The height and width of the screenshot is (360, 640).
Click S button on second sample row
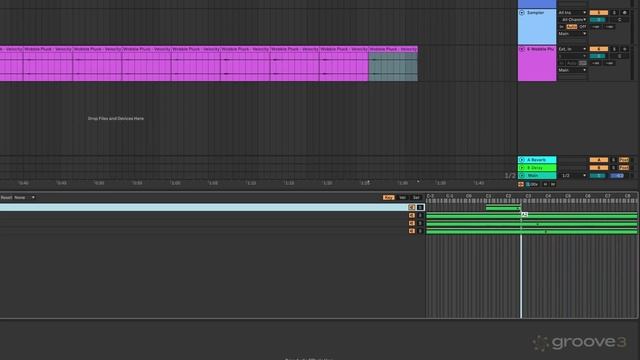pyautogui.click(x=420, y=216)
